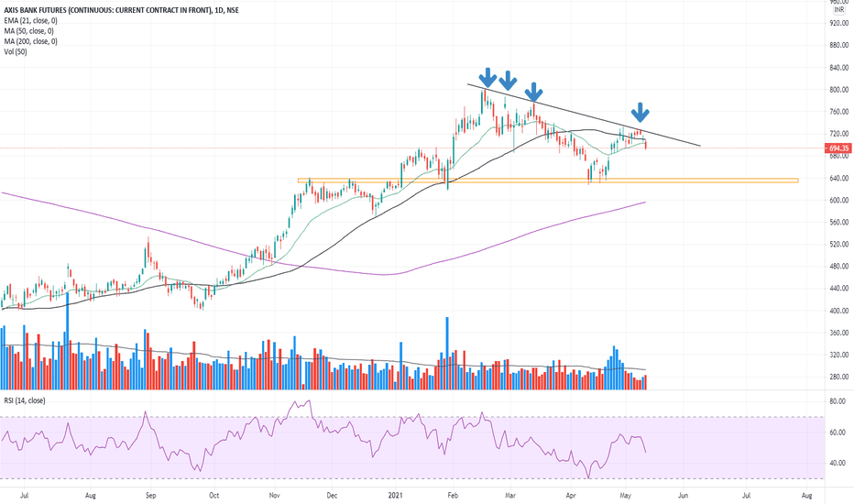Click the 800.00 price axis label
854x504 pixels.
839,90
